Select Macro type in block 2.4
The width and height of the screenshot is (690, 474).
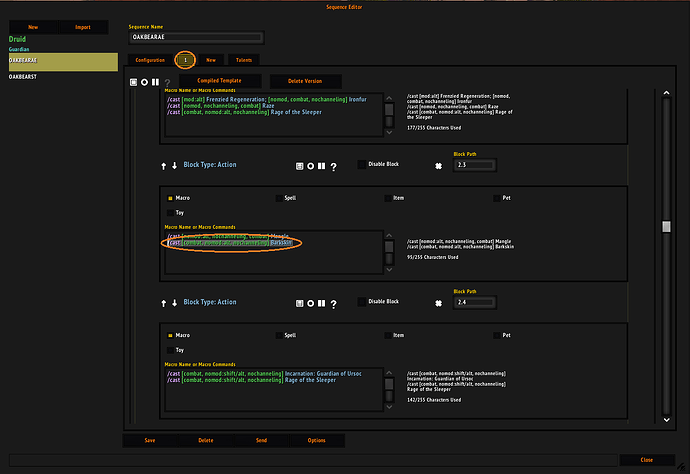click(170, 335)
